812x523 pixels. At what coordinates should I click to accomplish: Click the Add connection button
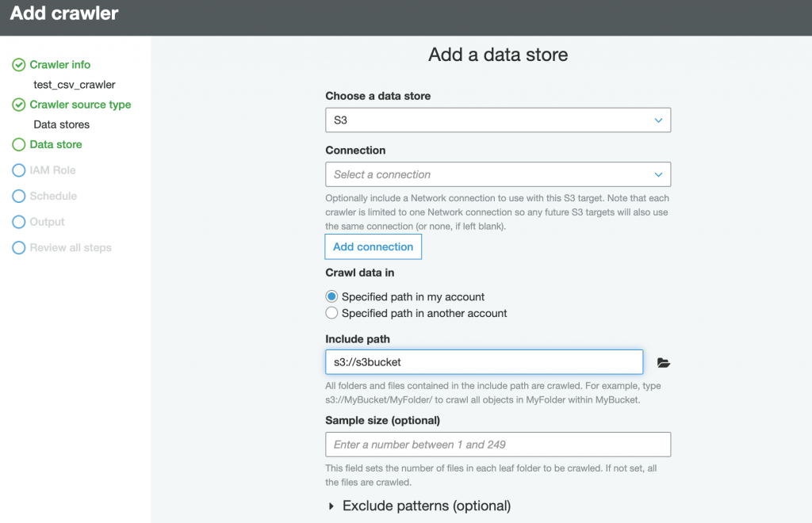coord(373,246)
